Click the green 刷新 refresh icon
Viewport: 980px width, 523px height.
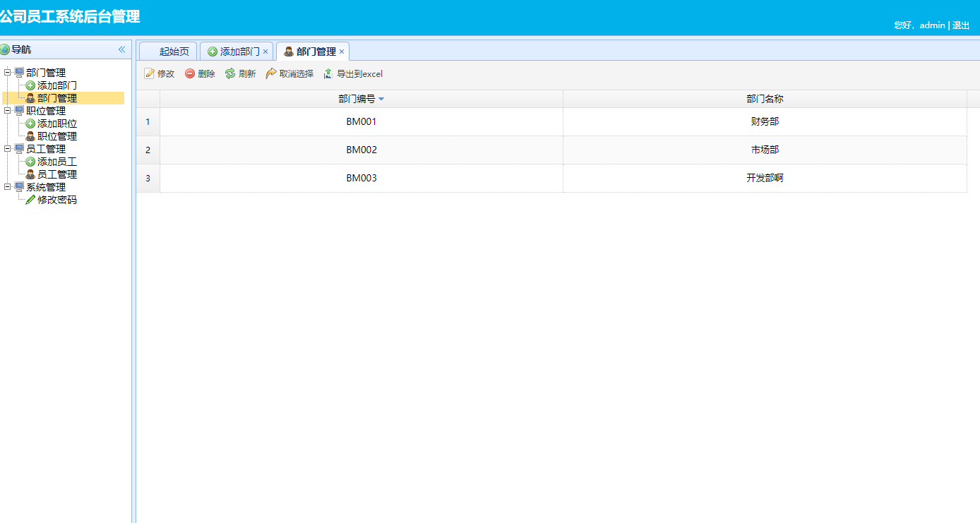[230, 74]
